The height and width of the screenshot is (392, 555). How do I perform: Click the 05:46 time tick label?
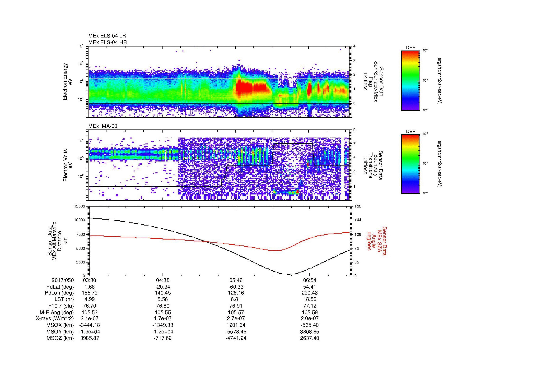click(x=236, y=280)
